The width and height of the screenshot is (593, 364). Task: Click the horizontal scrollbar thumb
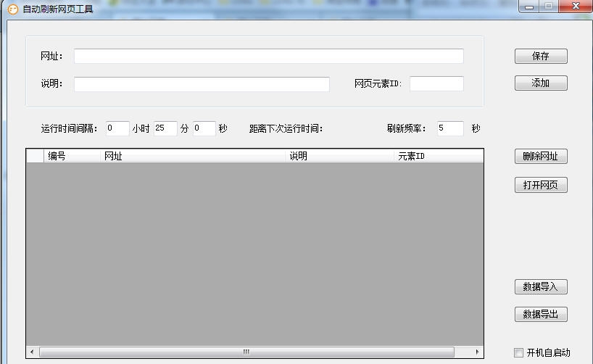(x=246, y=352)
